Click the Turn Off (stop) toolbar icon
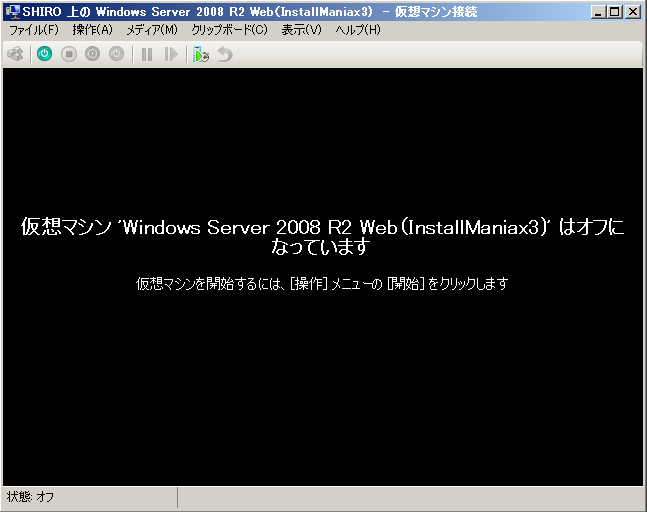The width and height of the screenshot is (647, 512). [69, 54]
